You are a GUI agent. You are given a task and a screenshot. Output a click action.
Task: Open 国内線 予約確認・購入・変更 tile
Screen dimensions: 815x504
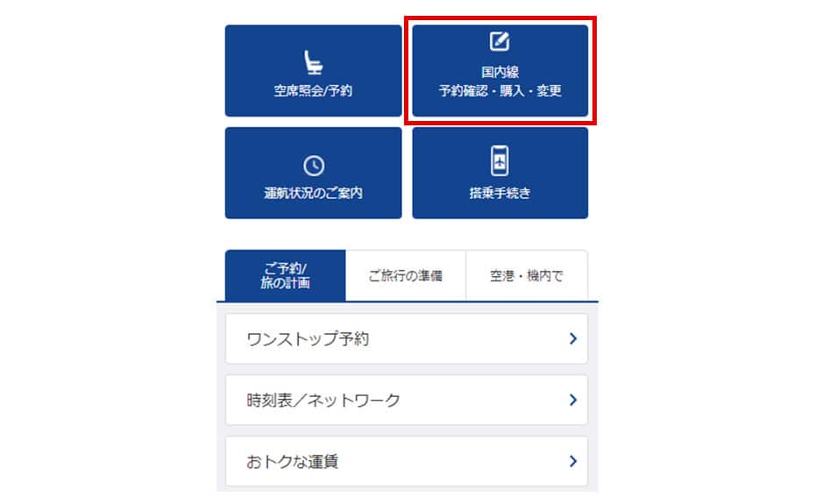click(x=500, y=71)
